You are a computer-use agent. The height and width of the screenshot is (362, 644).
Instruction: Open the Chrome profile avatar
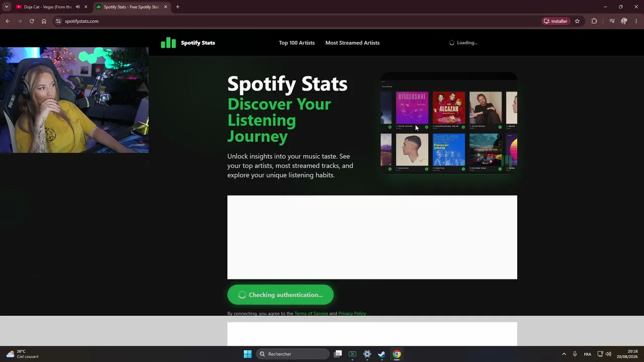tap(624, 21)
